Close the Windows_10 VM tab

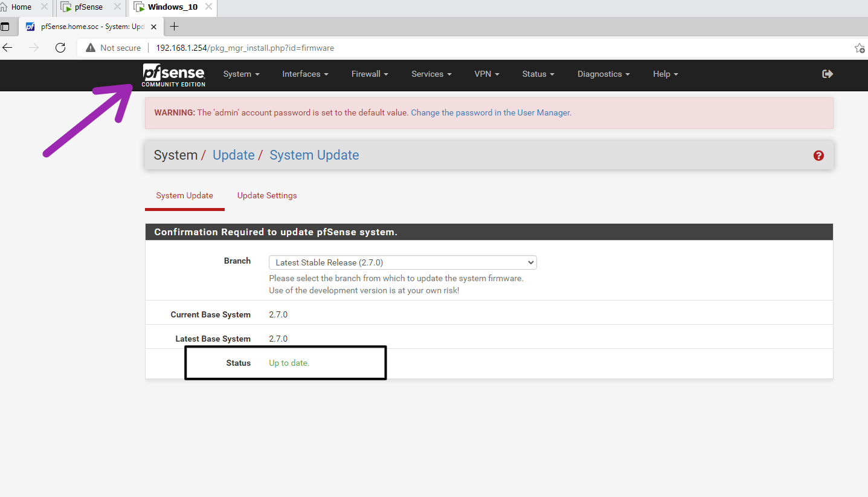(208, 7)
